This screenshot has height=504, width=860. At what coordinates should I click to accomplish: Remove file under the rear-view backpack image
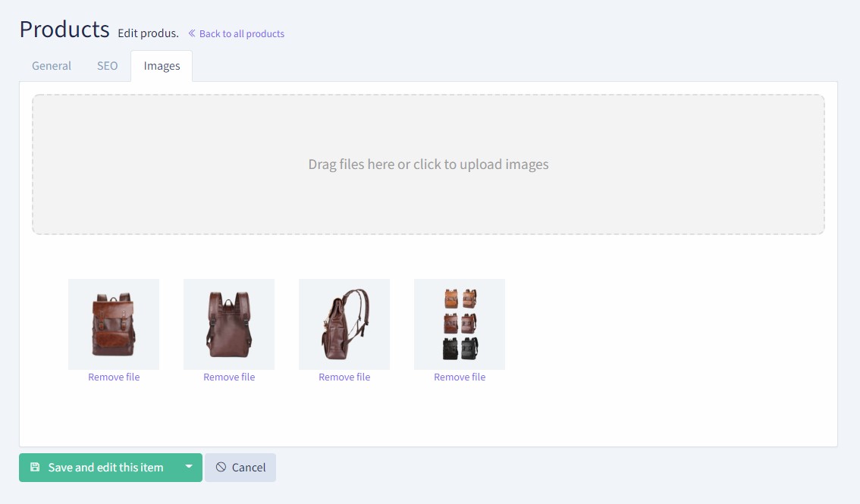pyautogui.click(x=228, y=377)
